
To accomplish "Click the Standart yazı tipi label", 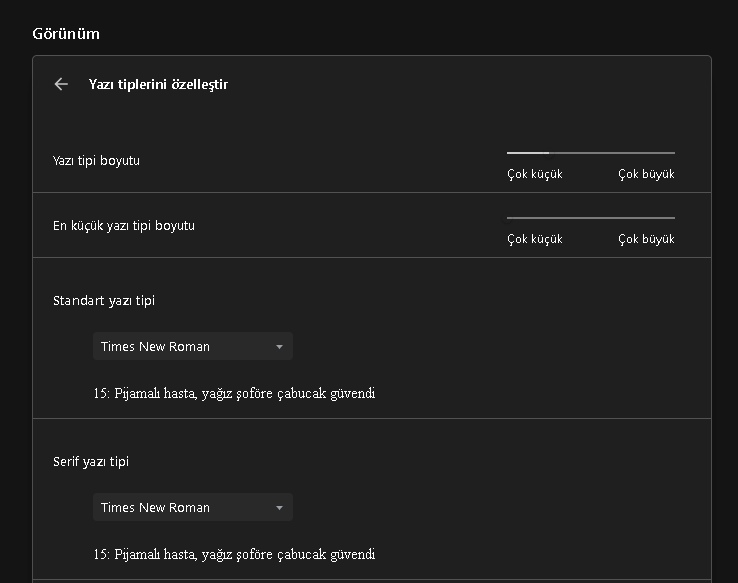I will coord(104,300).
